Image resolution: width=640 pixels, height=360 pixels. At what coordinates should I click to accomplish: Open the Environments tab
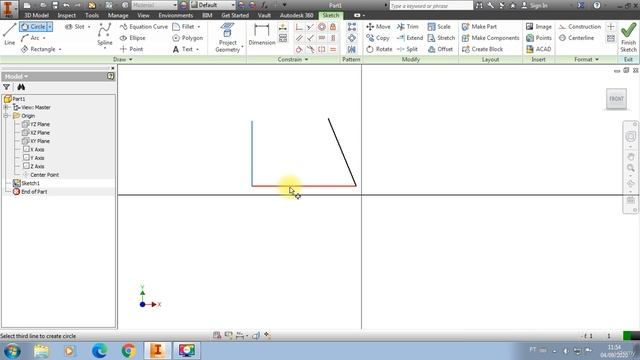(176, 15)
